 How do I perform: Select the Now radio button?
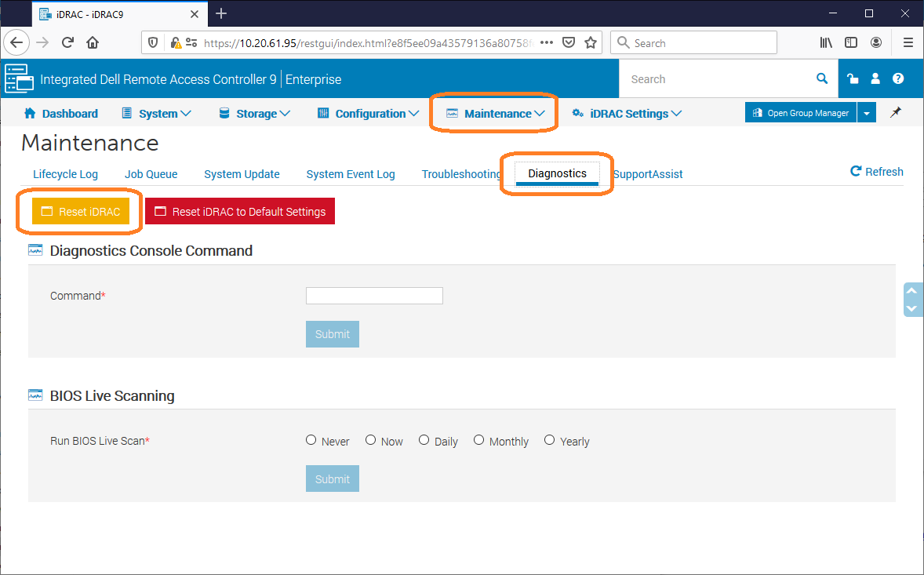(371, 440)
